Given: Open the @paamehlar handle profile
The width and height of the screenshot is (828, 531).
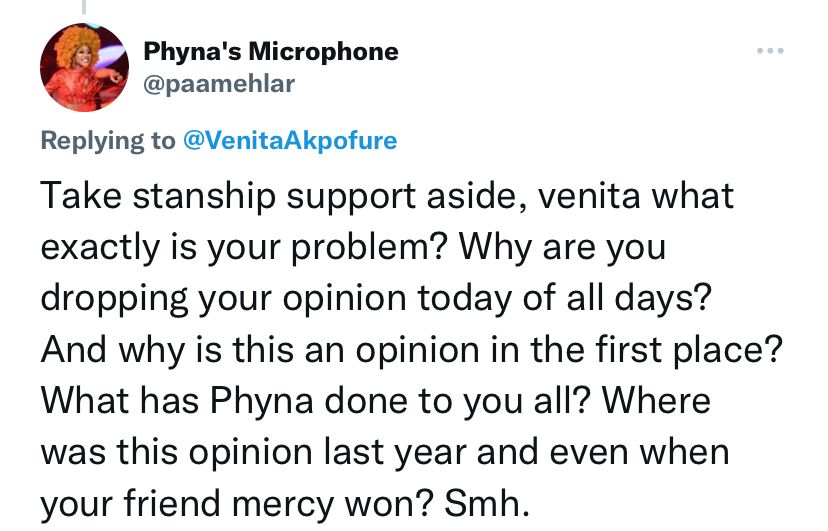Looking at the screenshot, I should [x=219, y=84].
